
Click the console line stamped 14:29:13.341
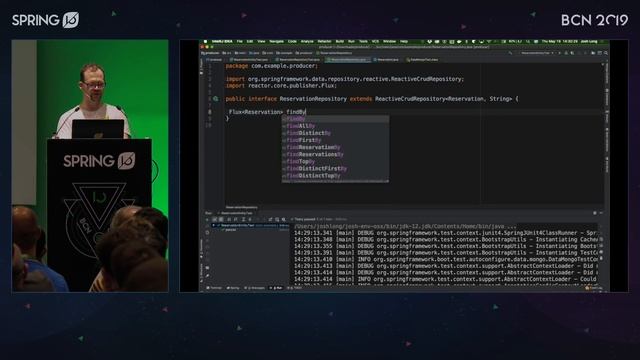pos(447,233)
